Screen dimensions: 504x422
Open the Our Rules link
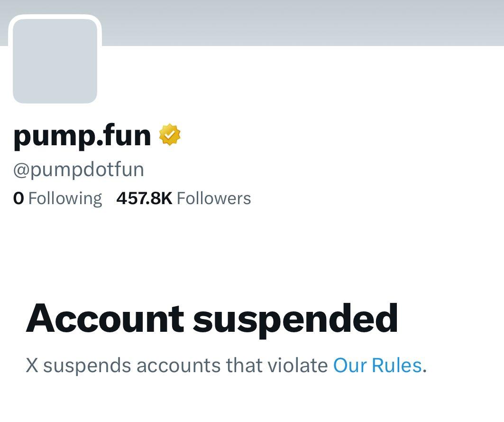tap(377, 366)
